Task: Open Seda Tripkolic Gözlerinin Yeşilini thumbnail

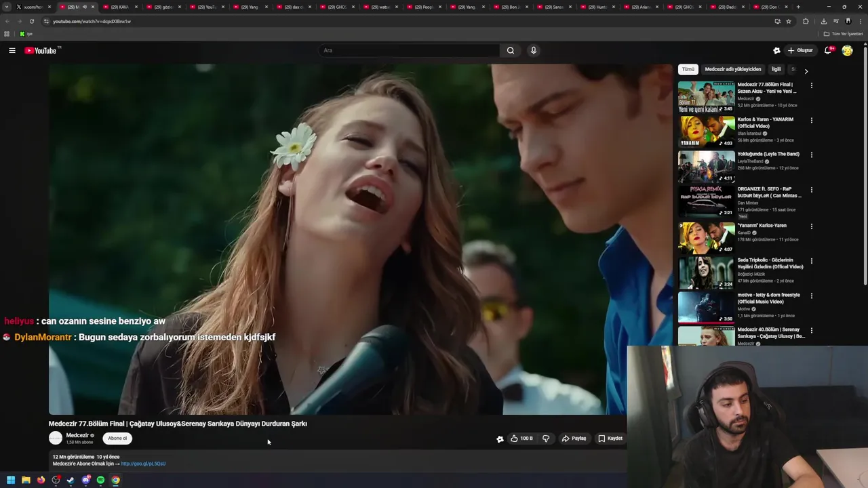Action: pyautogui.click(x=706, y=272)
